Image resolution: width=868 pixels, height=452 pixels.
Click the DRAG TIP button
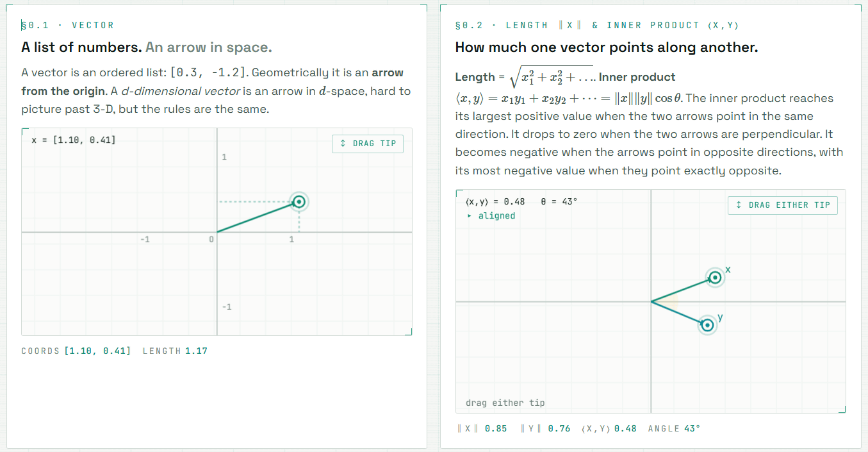(x=368, y=144)
